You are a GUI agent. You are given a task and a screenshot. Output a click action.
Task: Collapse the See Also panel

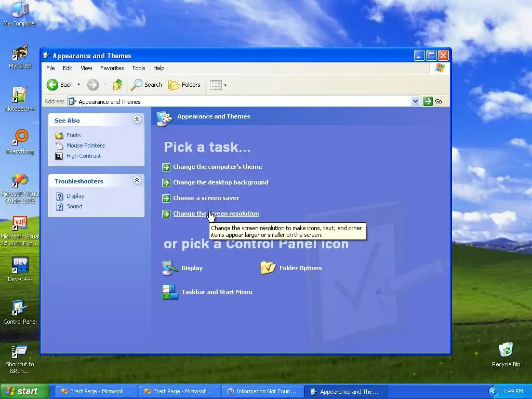137,119
